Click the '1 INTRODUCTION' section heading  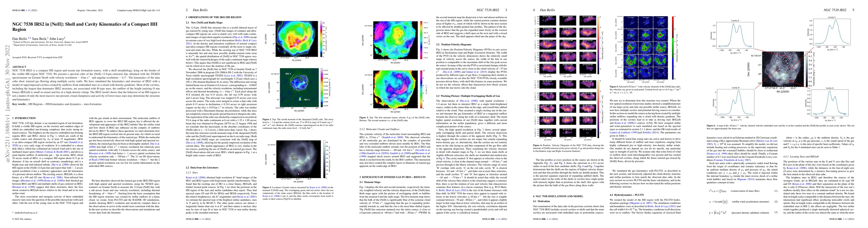click(x=24, y=118)
